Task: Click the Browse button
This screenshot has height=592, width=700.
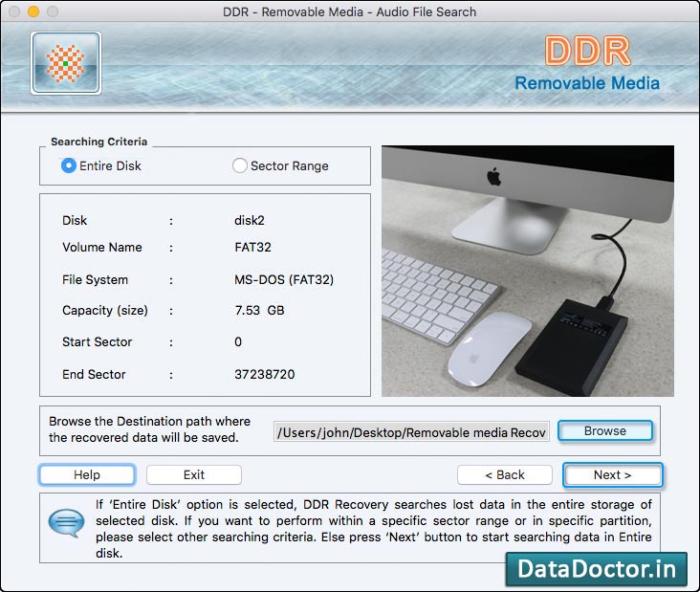Action: (605, 431)
